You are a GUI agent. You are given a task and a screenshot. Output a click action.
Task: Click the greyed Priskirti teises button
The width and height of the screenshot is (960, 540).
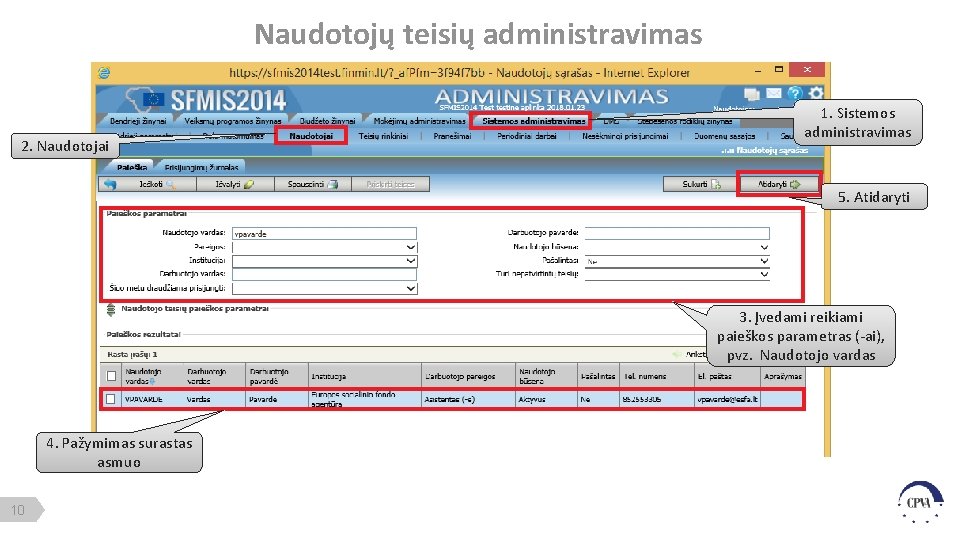click(x=391, y=184)
